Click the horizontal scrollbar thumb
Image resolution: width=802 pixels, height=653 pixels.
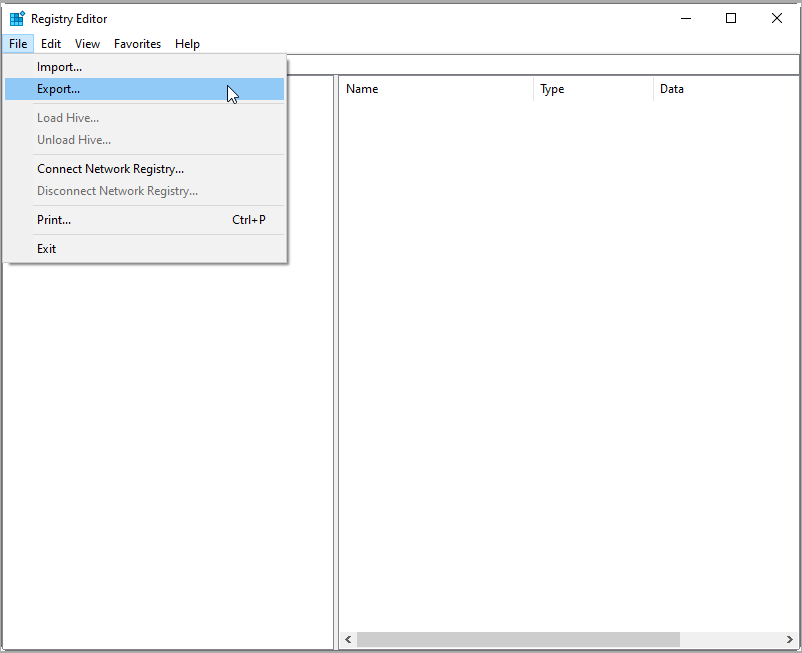click(517, 639)
